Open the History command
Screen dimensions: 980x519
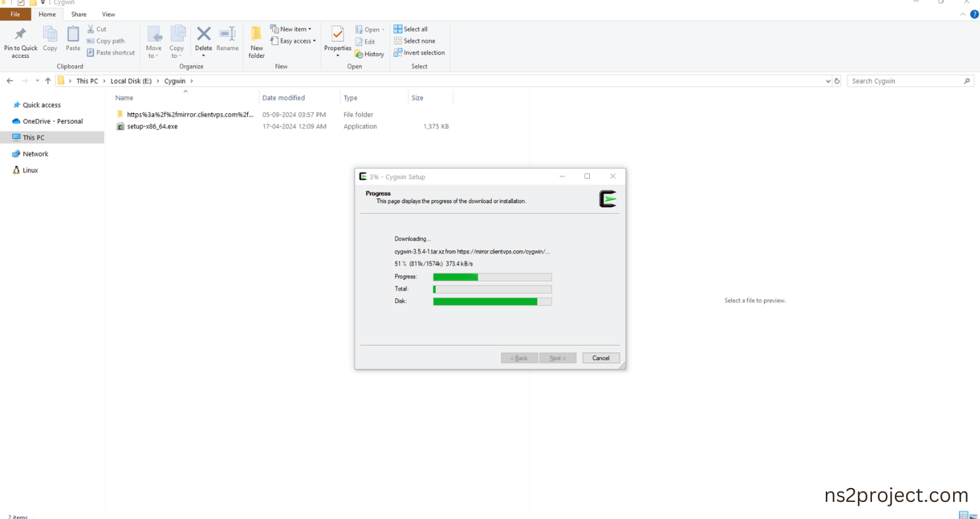click(x=369, y=54)
